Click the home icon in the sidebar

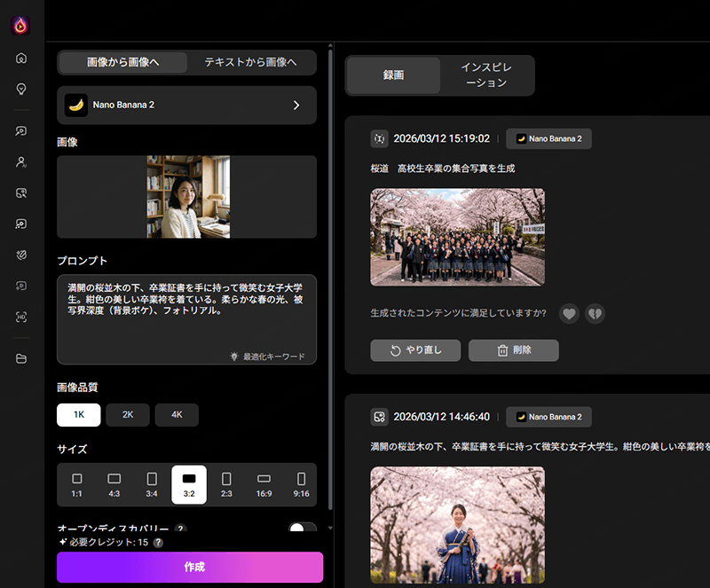21,59
